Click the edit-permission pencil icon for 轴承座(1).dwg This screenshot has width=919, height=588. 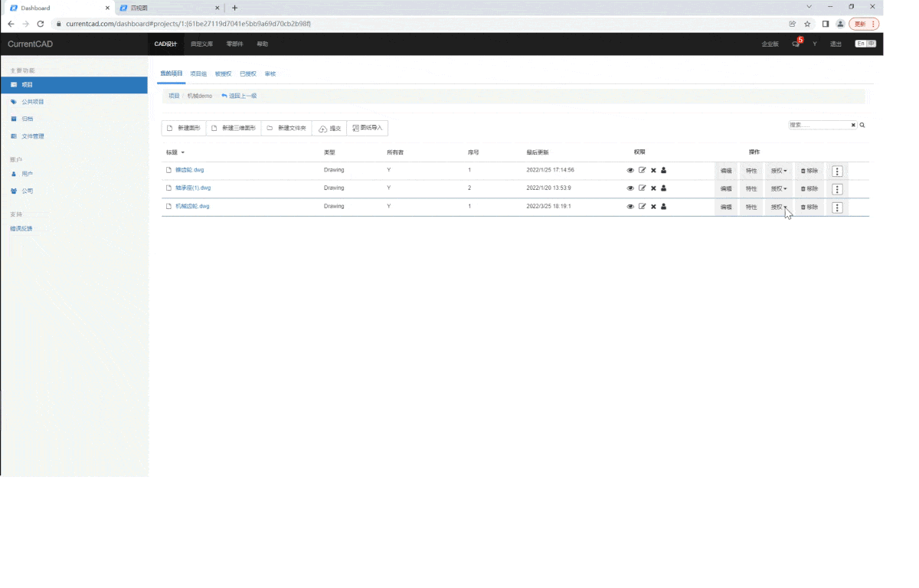click(642, 188)
